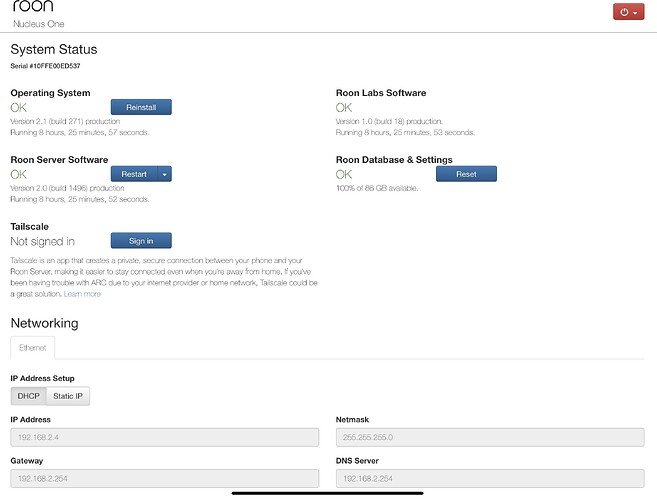This screenshot has height=499, width=657.
Task: Switch to Static IP setup
Action: (x=68, y=396)
